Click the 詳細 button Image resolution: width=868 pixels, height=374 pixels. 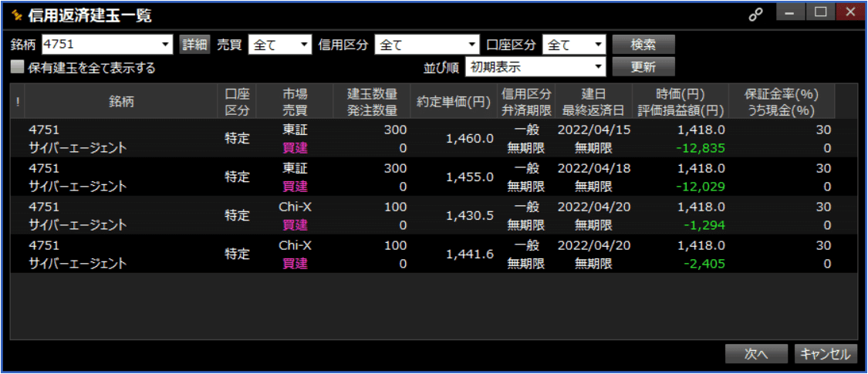[195, 45]
